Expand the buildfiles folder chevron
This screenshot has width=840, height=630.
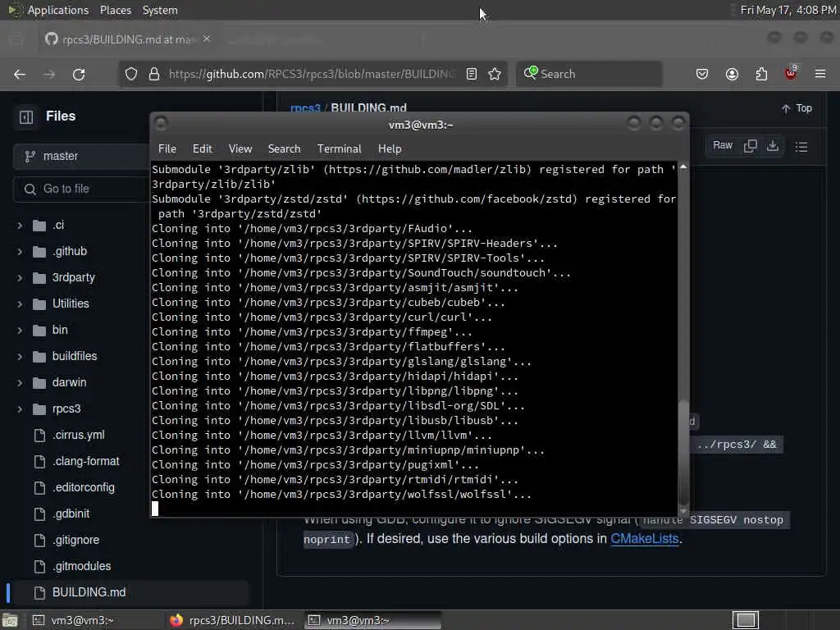(x=20, y=356)
